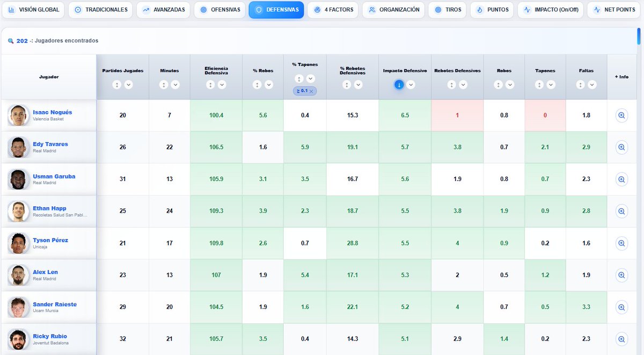Open more info for Ricky Rubio

coord(621,339)
